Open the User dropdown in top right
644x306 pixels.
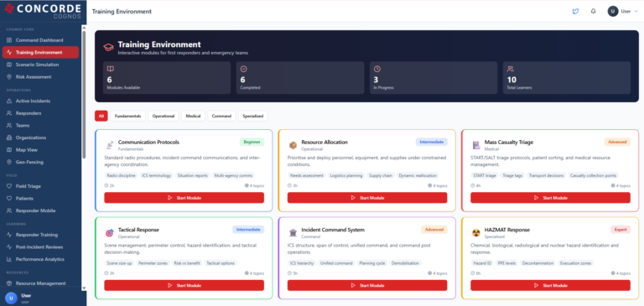pyautogui.click(x=623, y=12)
